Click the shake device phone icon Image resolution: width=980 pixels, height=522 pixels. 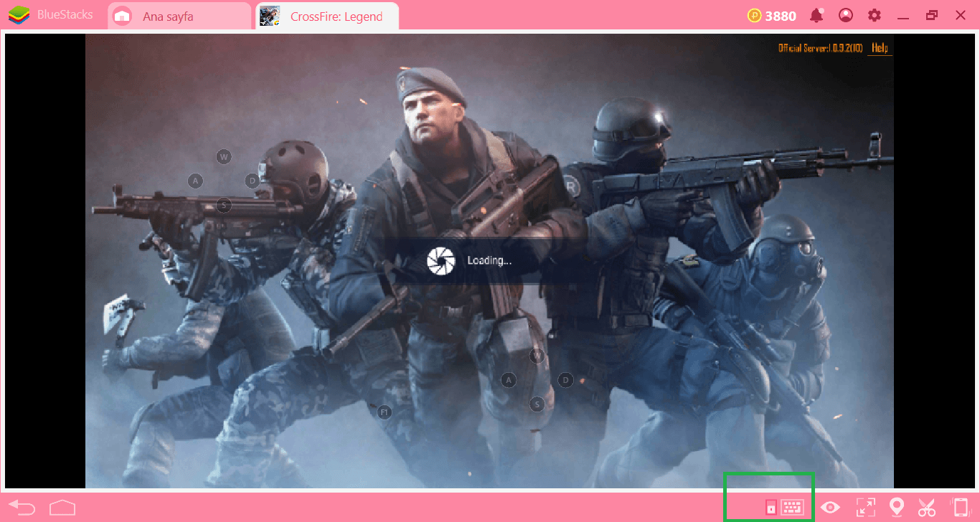(960, 508)
